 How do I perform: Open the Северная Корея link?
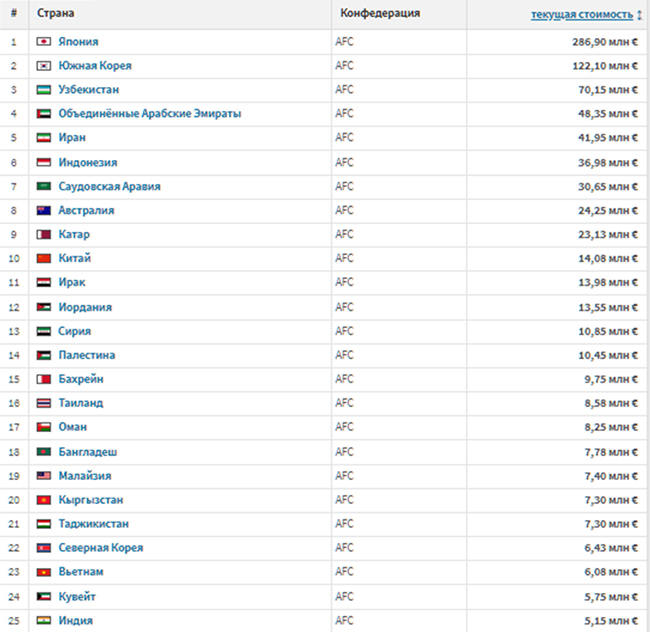click(x=100, y=548)
